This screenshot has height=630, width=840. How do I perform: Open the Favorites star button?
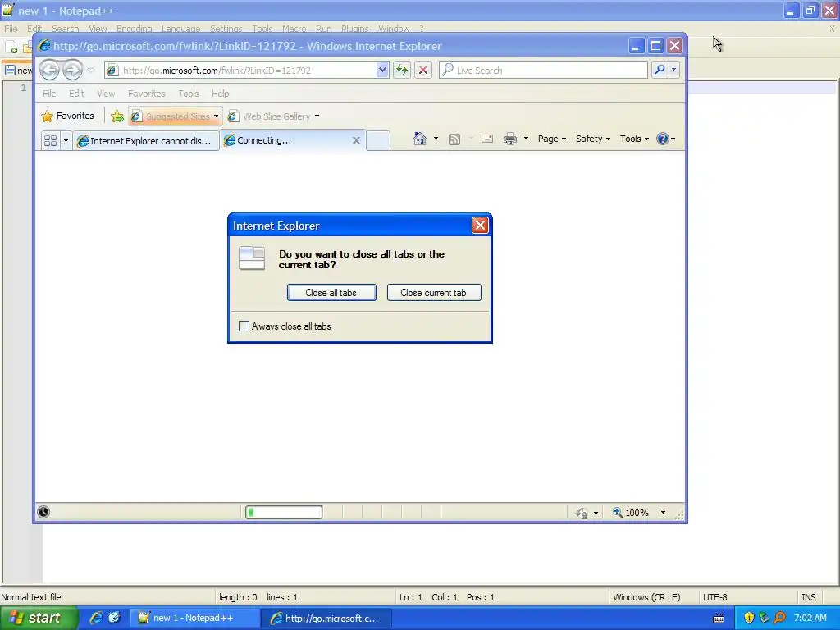tap(67, 116)
